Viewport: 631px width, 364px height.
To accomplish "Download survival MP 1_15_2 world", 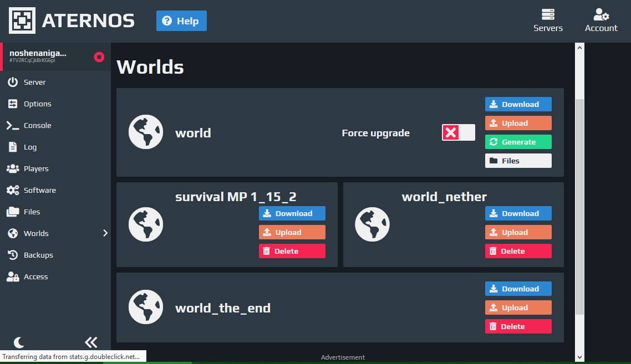I will [x=292, y=213].
